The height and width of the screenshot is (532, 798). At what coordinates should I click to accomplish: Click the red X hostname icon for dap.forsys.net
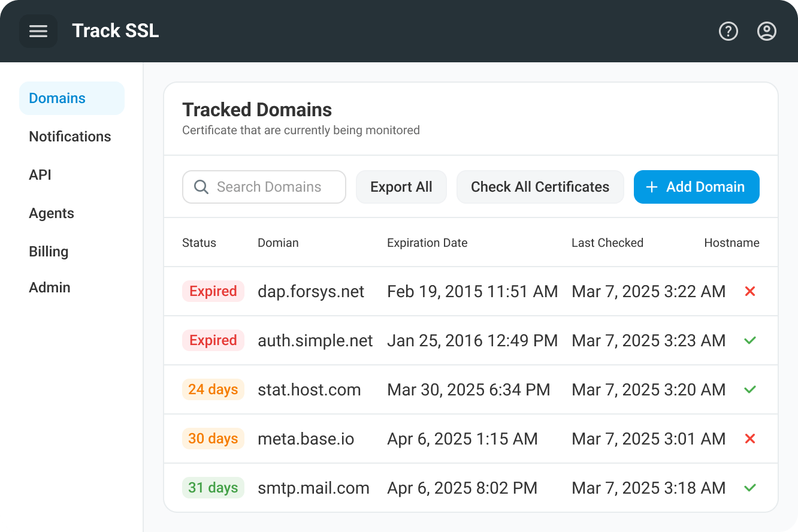pos(749,291)
